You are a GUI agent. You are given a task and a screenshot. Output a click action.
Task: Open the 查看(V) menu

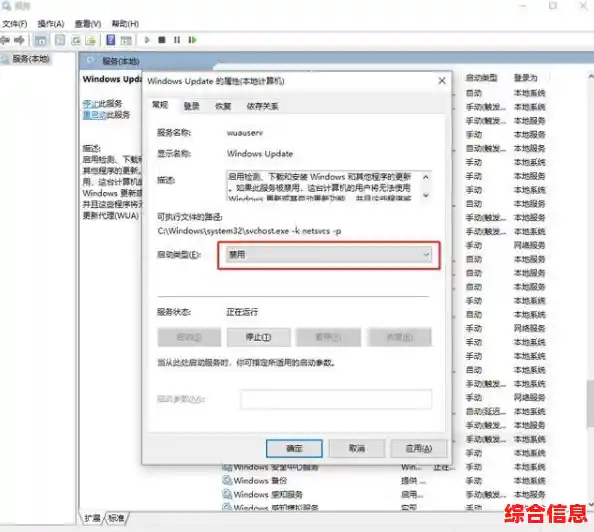point(88,24)
